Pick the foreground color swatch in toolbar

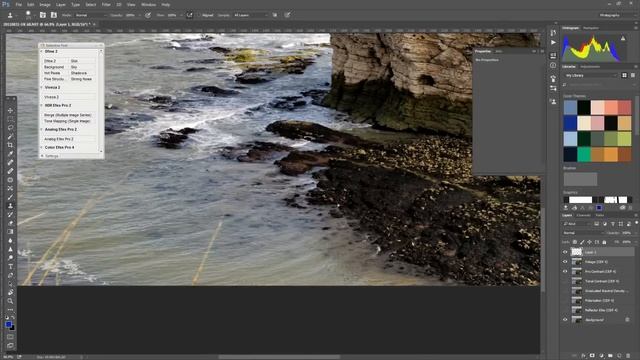(x=8, y=324)
